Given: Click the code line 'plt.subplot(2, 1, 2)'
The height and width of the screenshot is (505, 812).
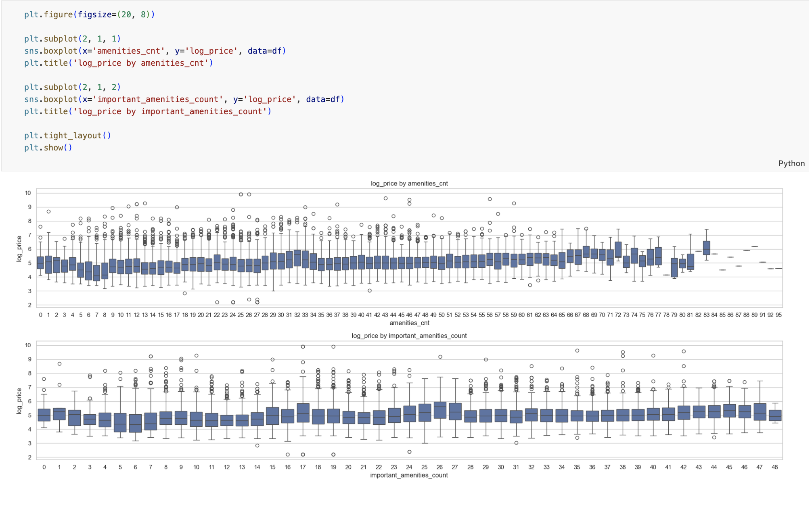Looking at the screenshot, I should 73,87.
